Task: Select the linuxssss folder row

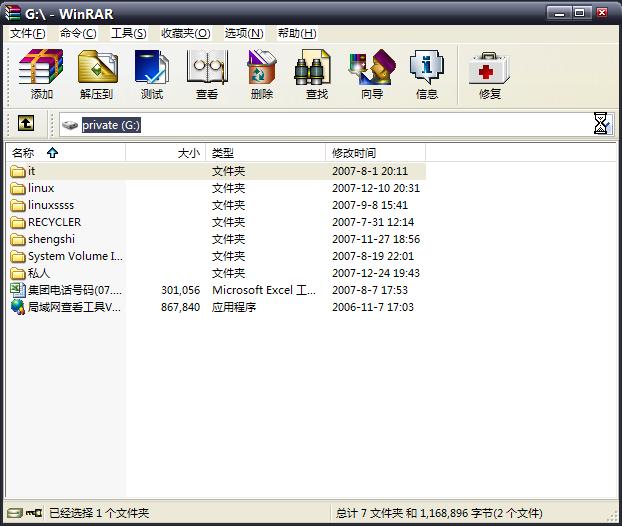Action: tap(217, 205)
